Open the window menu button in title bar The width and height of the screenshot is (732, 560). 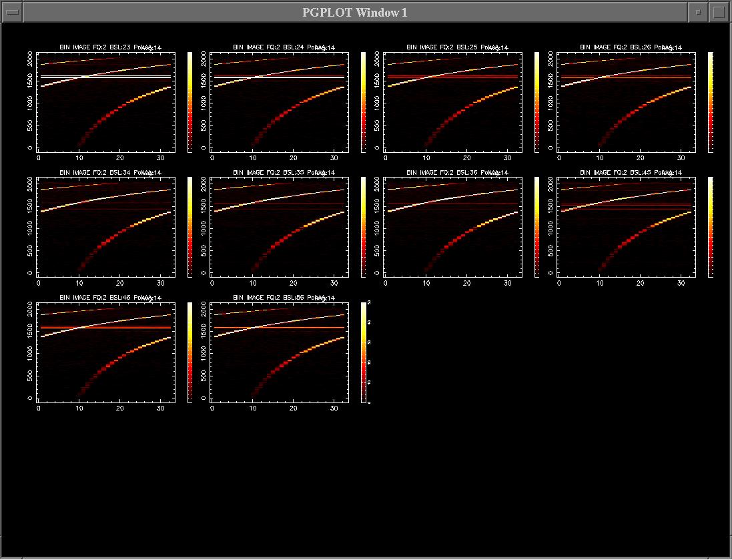pos(12,12)
